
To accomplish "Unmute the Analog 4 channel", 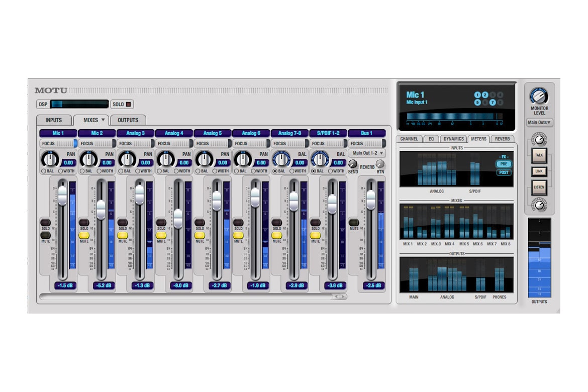I will (x=161, y=235).
